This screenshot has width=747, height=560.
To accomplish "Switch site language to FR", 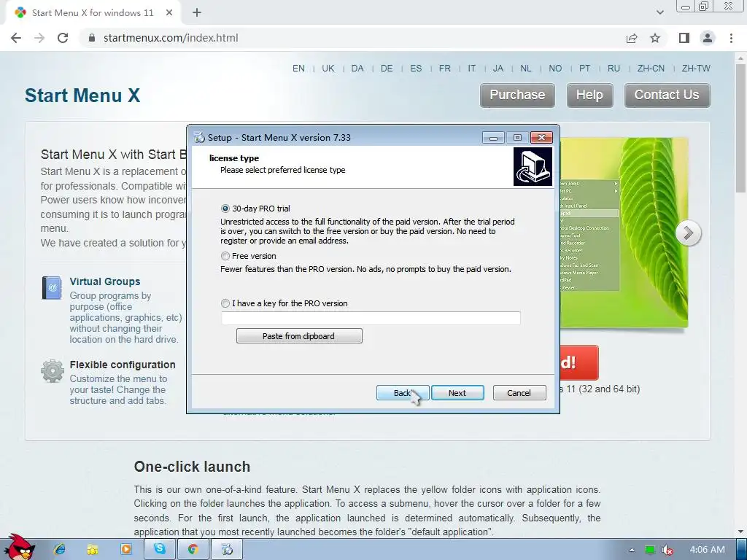I will point(445,68).
